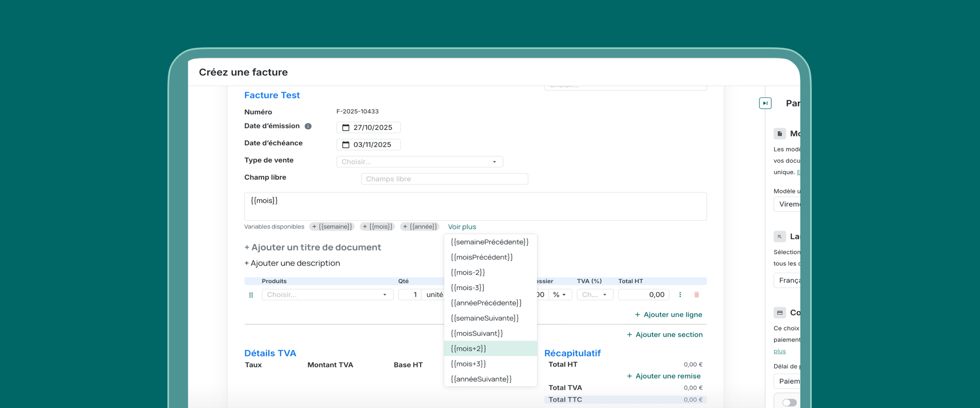Open the TVA (%) rate dropdown
980x408 pixels.
[x=594, y=295]
